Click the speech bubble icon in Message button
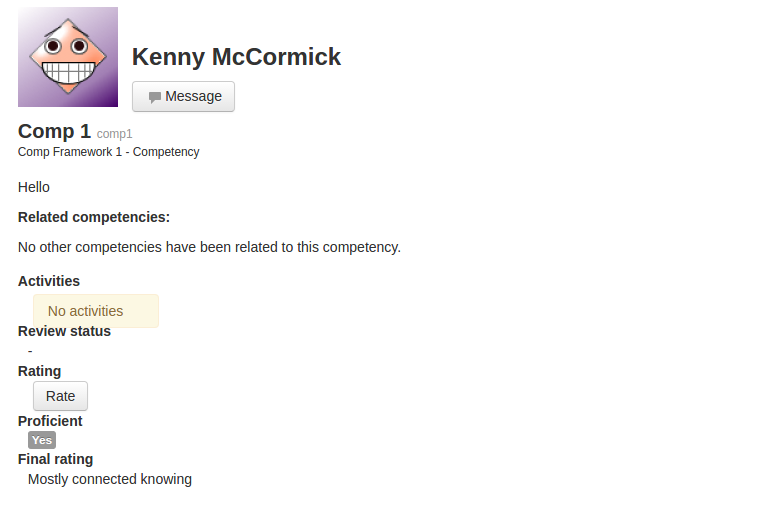 pyautogui.click(x=155, y=97)
